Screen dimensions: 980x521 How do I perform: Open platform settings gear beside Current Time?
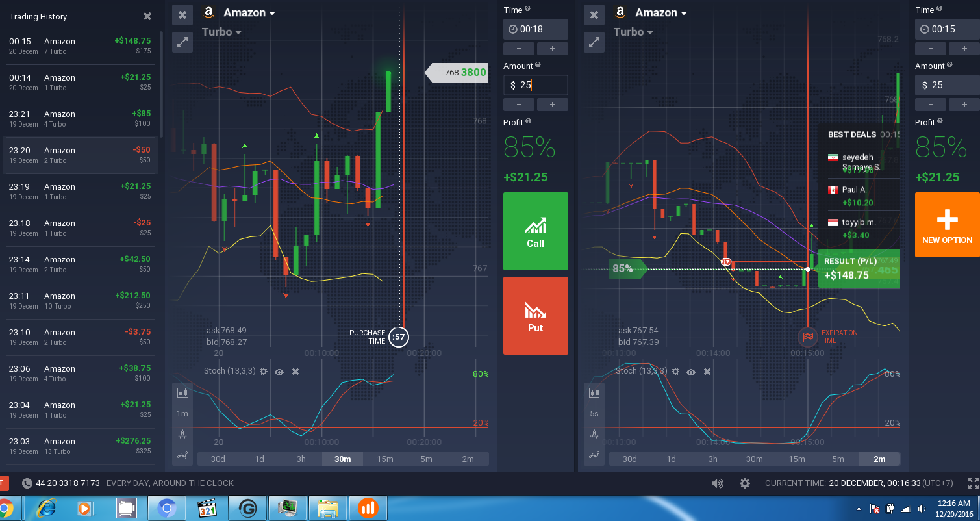coord(745,483)
